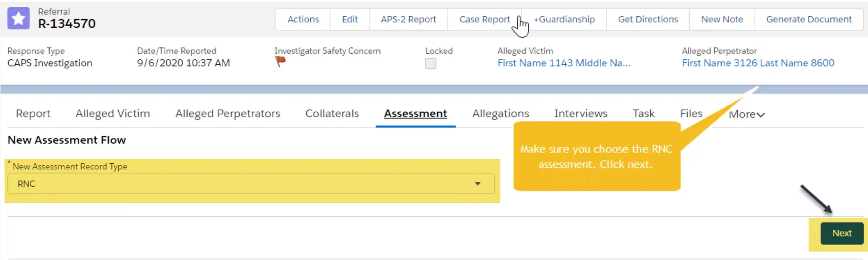Click the Next button
The height and width of the screenshot is (260, 868).
point(842,233)
